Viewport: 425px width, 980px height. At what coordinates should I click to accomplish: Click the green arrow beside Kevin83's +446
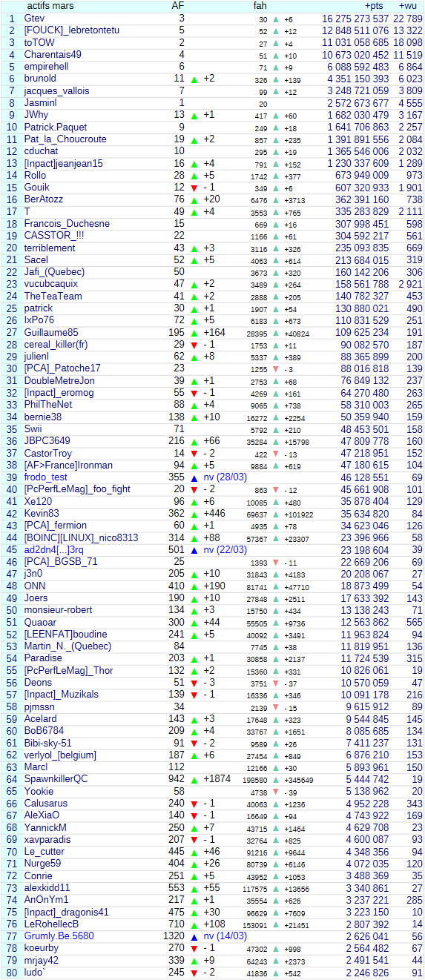[x=194, y=514]
